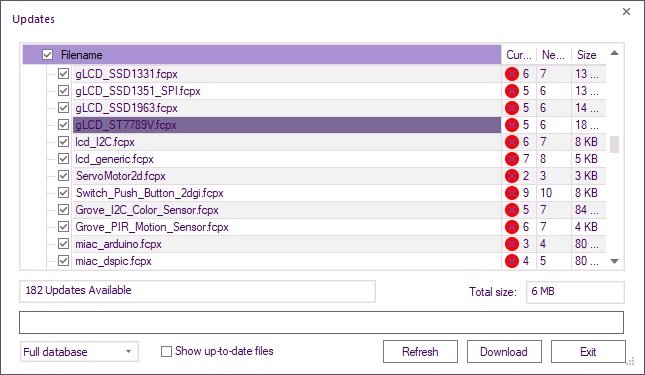
Task: Select the lcd_generic.fcpx file name
Action: click(114, 159)
